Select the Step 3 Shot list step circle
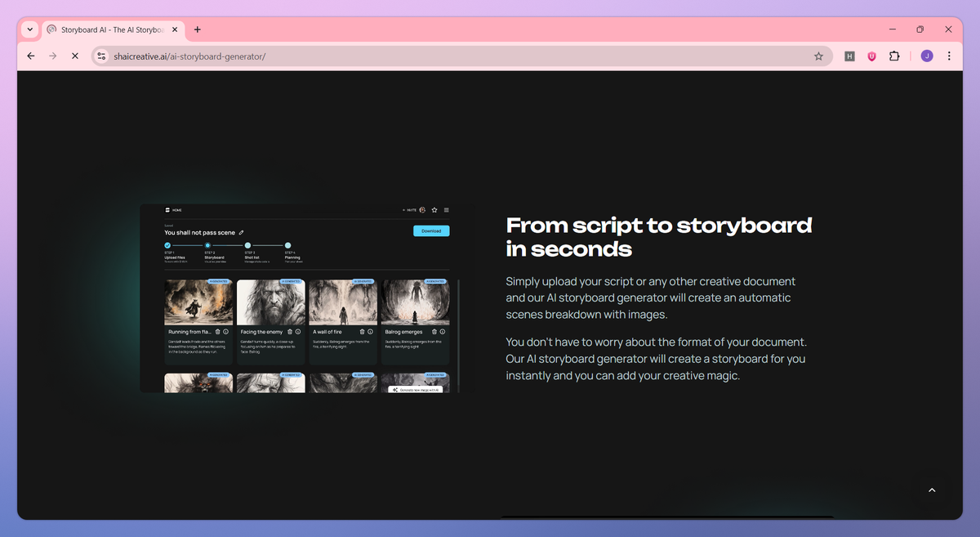Viewport: 980px width, 537px height. [x=247, y=245]
